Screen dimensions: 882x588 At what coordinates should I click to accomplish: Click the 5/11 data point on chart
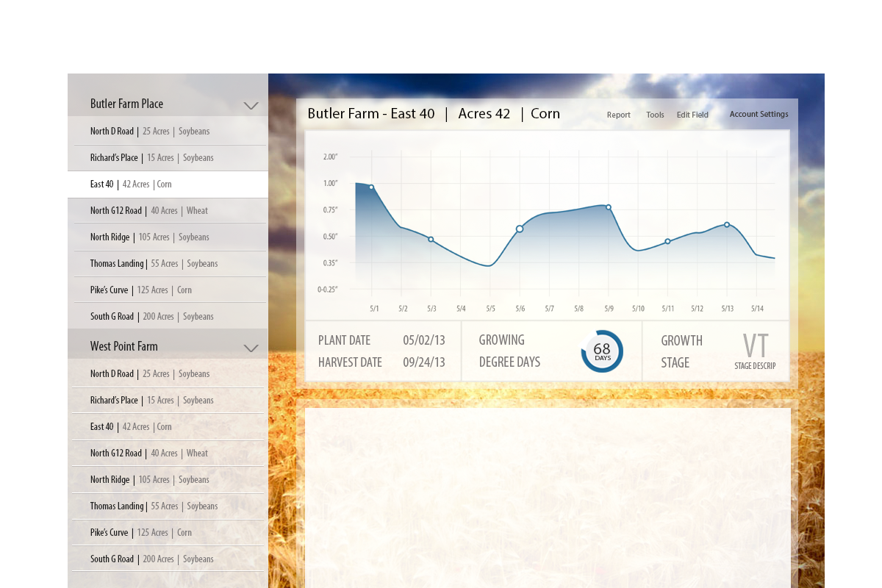pyautogui.click(x=667, y=241)
